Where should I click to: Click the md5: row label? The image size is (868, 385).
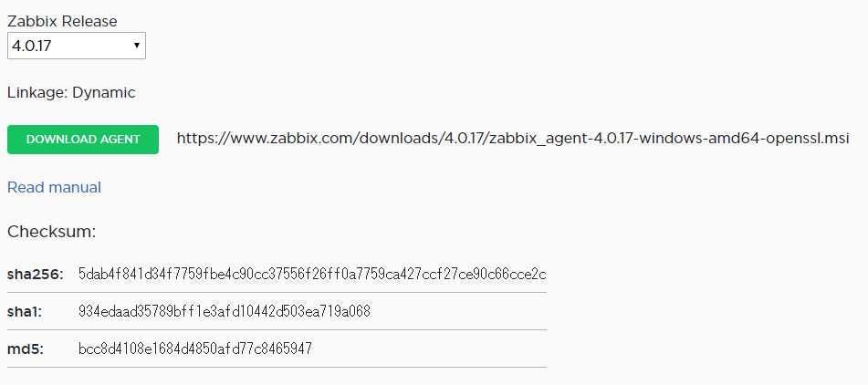(26, 349)
